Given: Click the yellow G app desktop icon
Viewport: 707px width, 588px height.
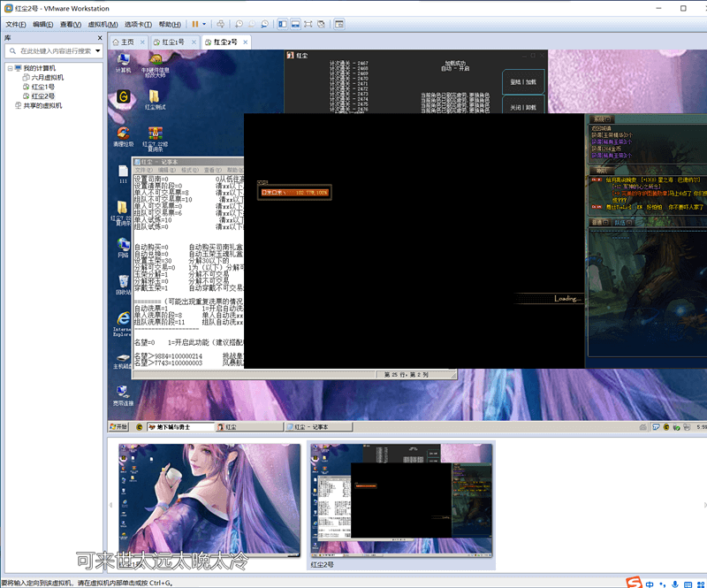Looking at the screenshot, I should click(x=123, y=97).
